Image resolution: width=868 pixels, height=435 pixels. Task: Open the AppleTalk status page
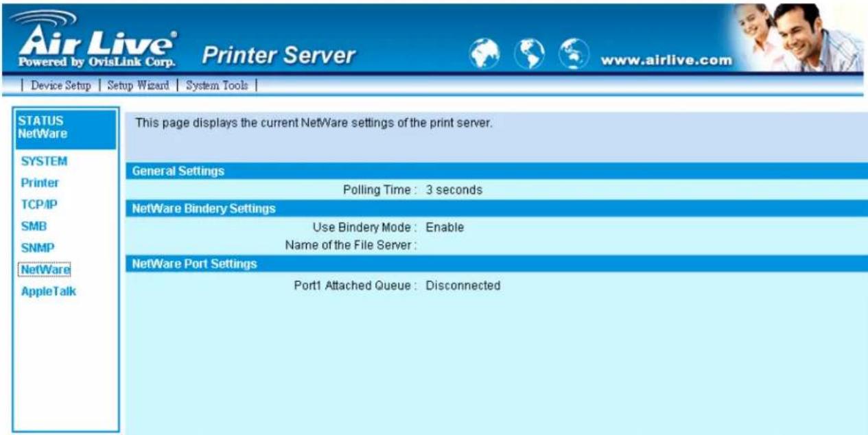(x=49, y=292)
